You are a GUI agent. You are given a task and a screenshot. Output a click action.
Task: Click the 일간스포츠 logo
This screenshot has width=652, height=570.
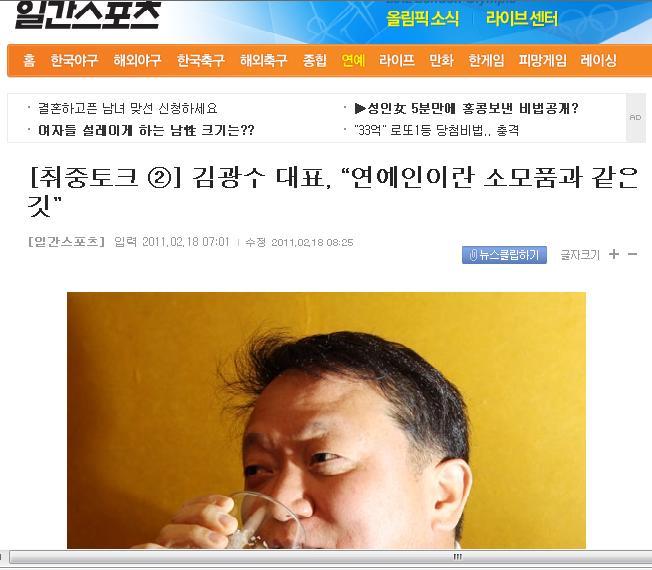click(88, 15)
